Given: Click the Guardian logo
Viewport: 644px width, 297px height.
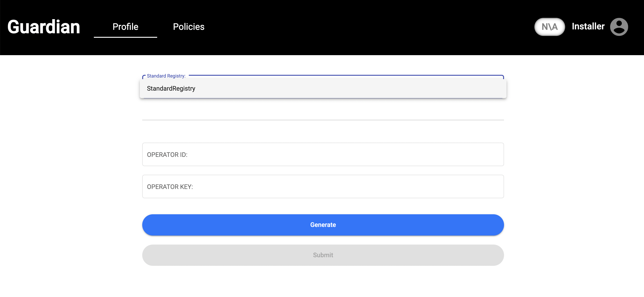Looking at the screenshot, I should [44, 27].
